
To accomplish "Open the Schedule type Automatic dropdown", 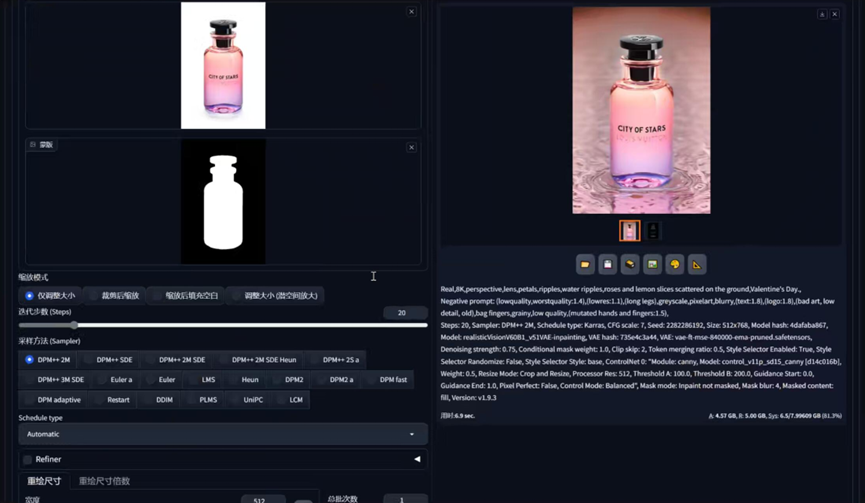I will (x=223, y=434).
